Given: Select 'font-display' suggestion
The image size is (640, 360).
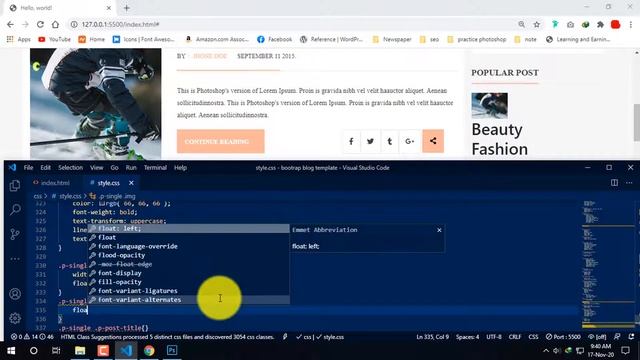Looking at the screenshot, I should click(x=189, y=273).
